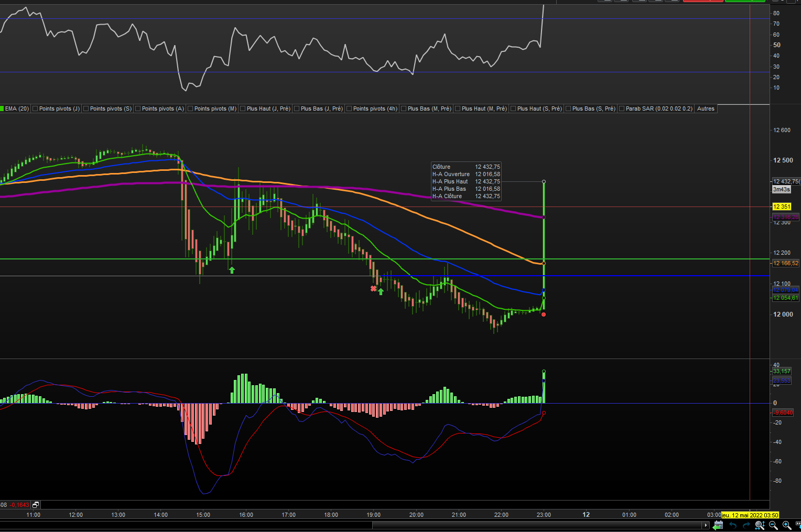The image size is (801, 532).
Task: Click the red sell button at top
Action: pos(702,1)
